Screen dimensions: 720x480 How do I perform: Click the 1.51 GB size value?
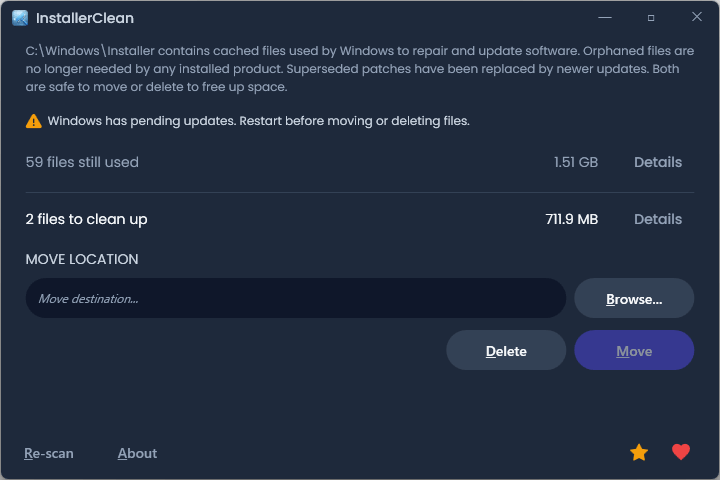[576, 162]
